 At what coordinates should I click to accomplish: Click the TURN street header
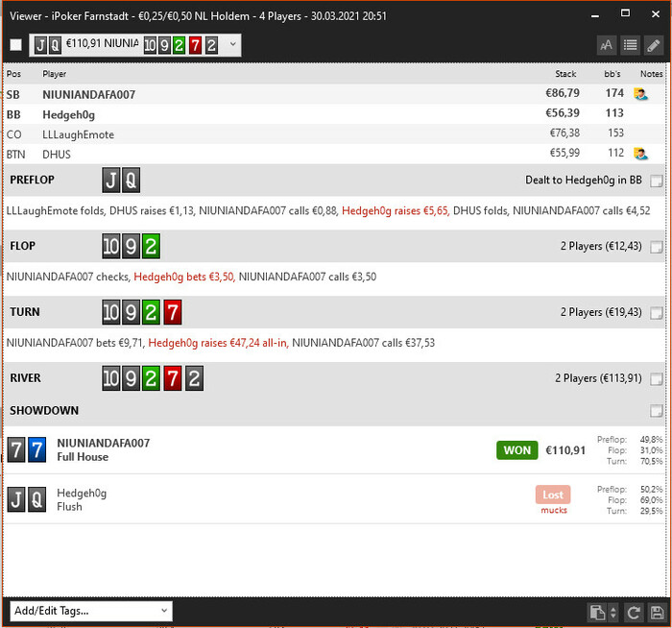[25, 312]
